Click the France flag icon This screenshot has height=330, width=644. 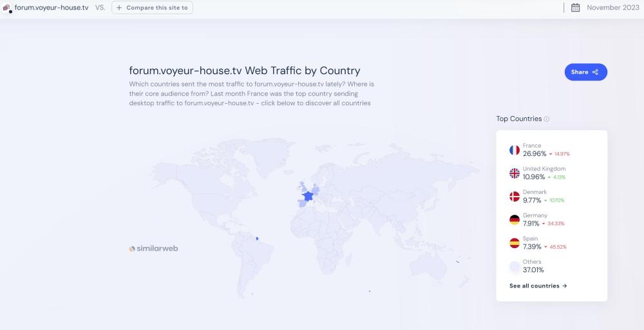[514, 150]
